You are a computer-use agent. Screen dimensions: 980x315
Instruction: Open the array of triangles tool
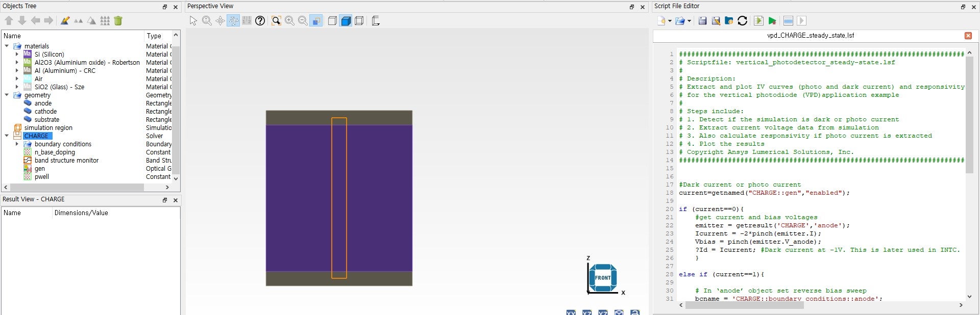point(105,20)
